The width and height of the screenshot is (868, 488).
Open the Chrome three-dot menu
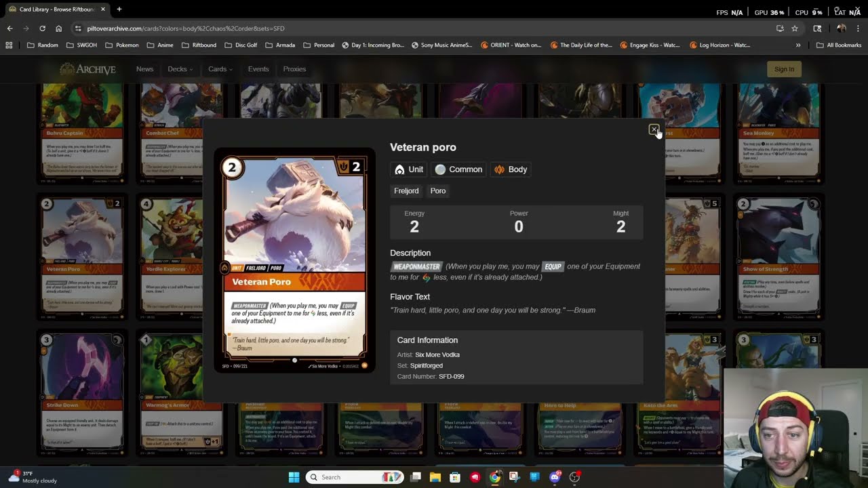tap(859, 28)
